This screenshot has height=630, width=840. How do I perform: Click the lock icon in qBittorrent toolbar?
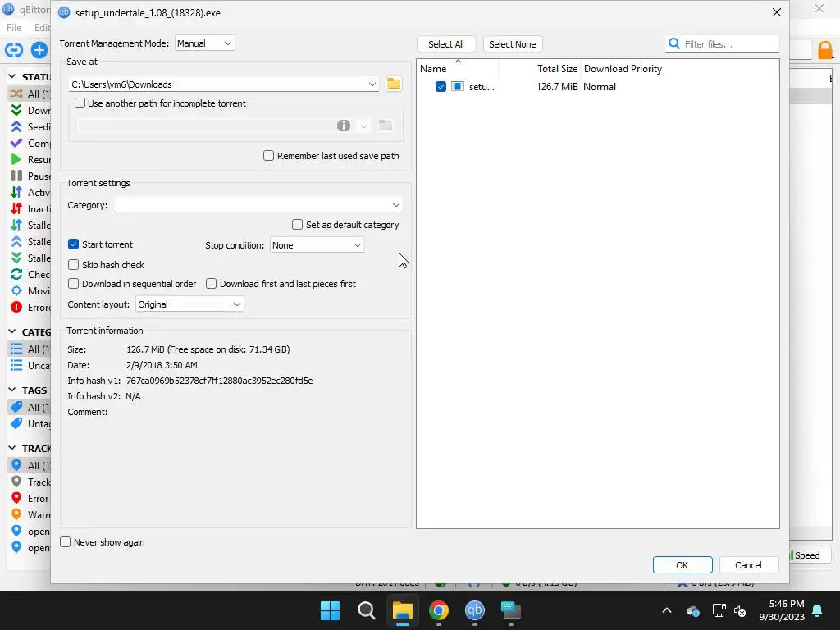[825, 50]
